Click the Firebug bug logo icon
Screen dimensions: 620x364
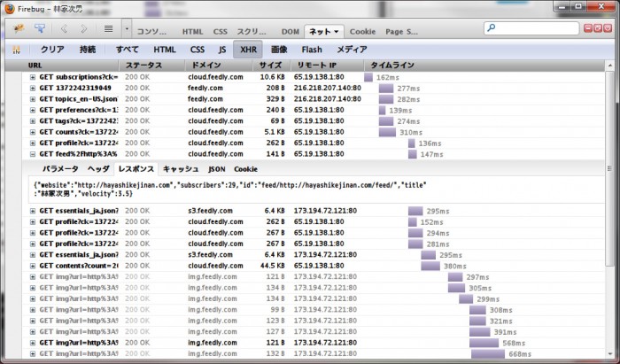19,29
